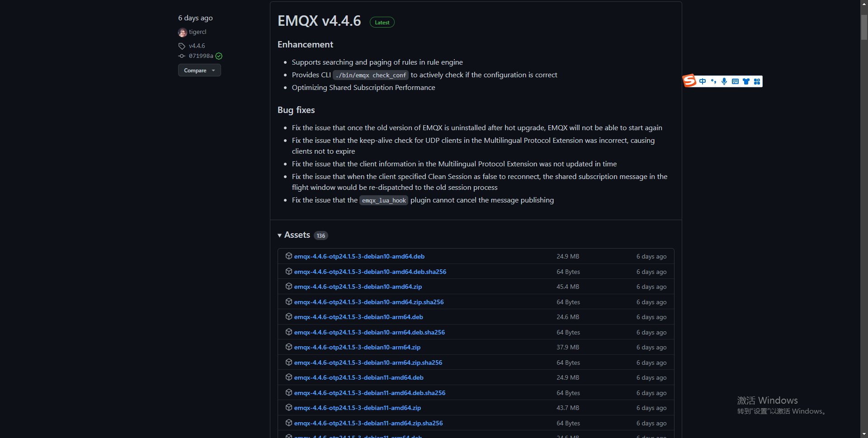This screenshot has height=438, width=868.
Task: Download emqx-4.4.6-otp24.1.5-3-debian10-arm64.zip.sha256
Action: coord(368,363)
